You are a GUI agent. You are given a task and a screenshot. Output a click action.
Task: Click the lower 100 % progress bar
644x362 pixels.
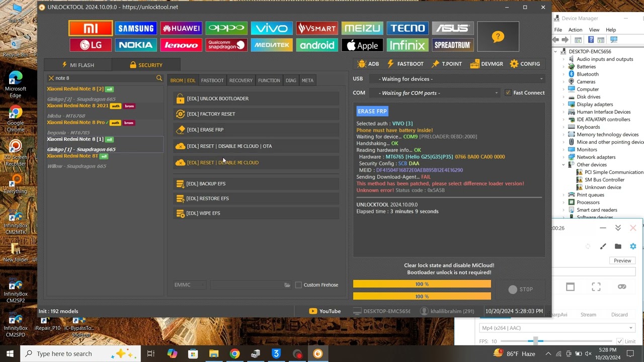pos(422,296)
